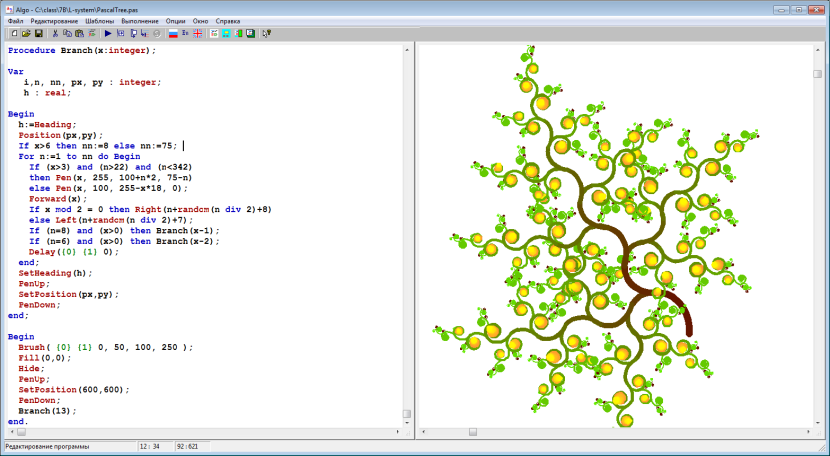Click the New file toolbar icon
Screen dimensions: 830x456
pyautogui.click(x=13, y=33)
